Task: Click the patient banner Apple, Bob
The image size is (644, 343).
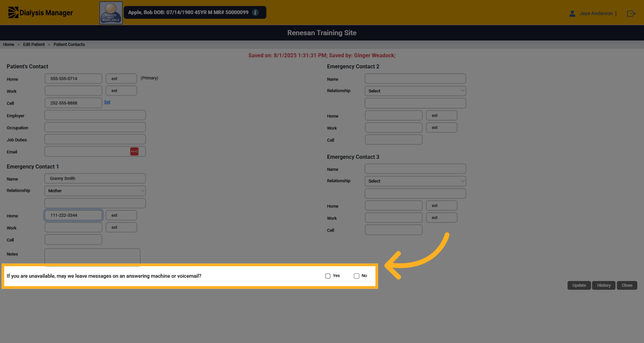Action: point(195,12)
